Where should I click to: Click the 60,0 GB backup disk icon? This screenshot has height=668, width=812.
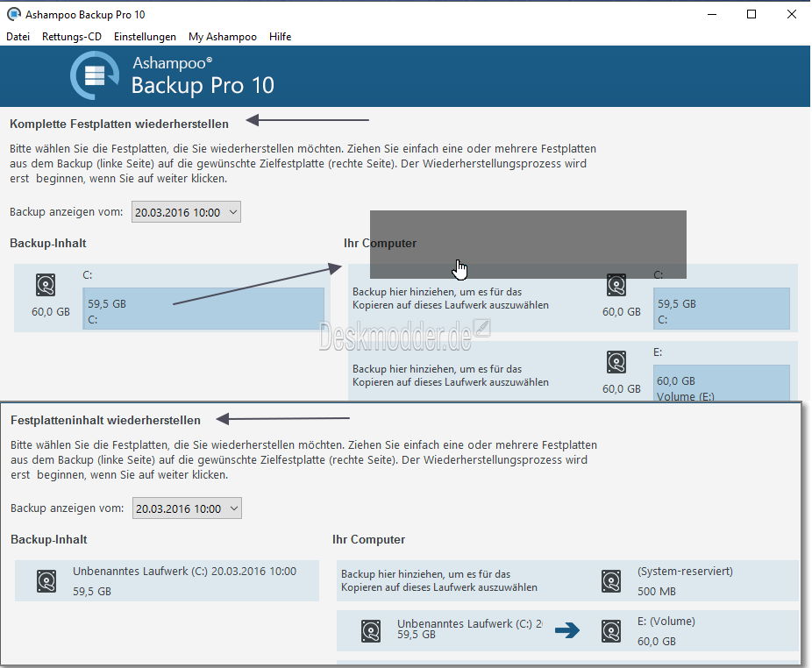point(46,285)
